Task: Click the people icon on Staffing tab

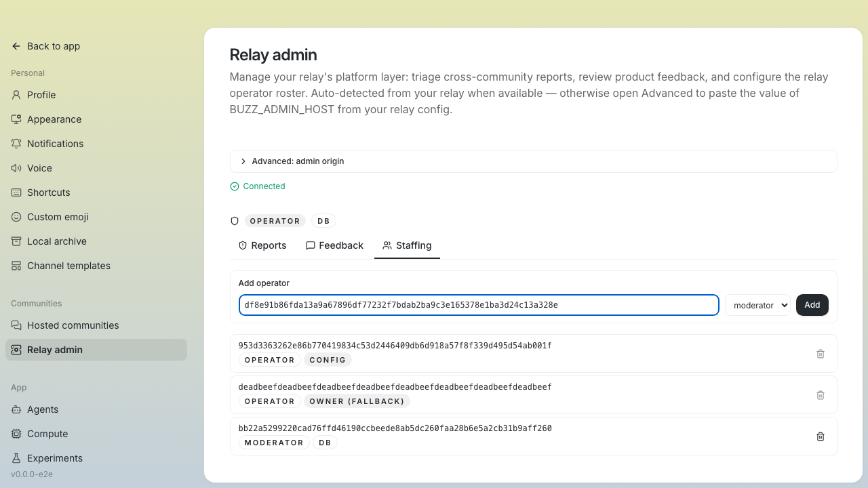Action: tap(387, 245)
